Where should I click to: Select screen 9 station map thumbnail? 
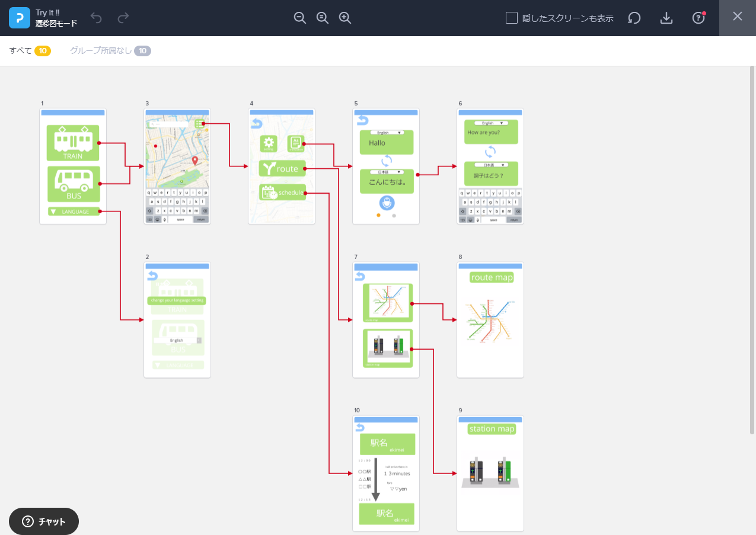[x=490, y=473]
